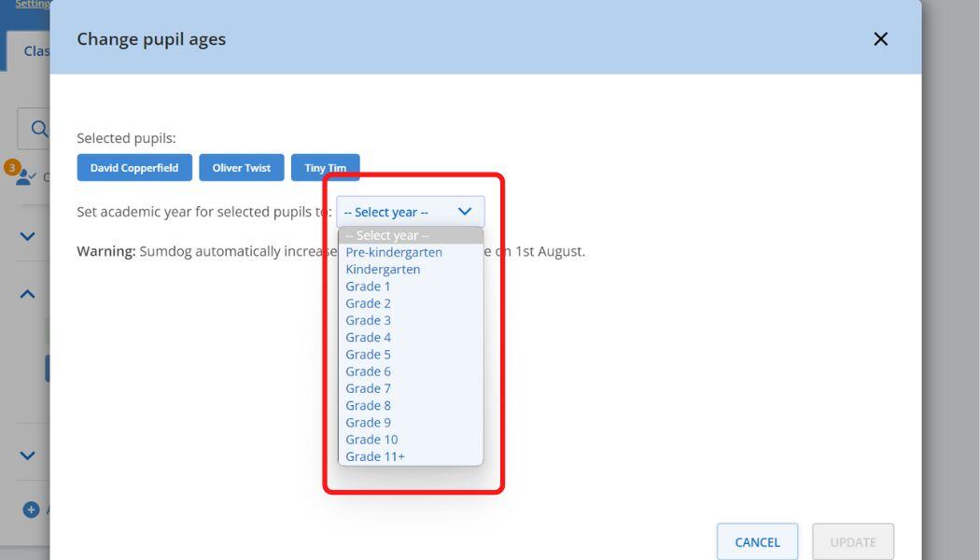
Task: Open the Select year dropdown
Action: 410,212
